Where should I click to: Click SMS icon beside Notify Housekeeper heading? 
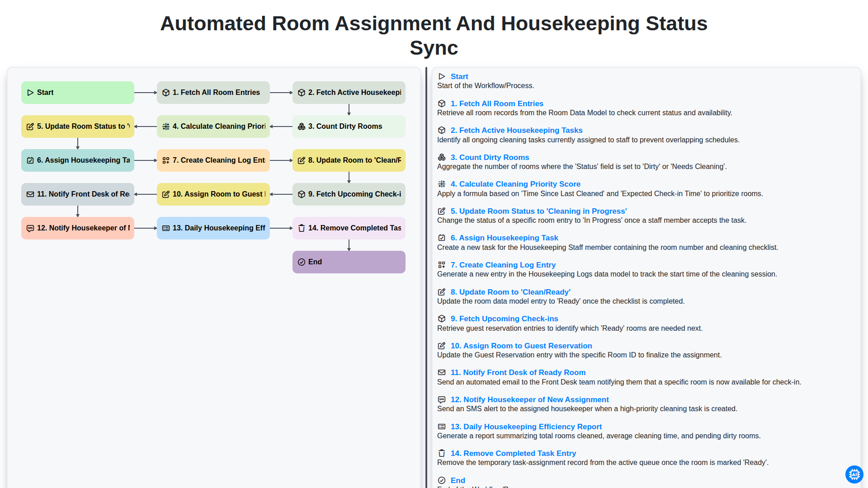pos(442,399)
